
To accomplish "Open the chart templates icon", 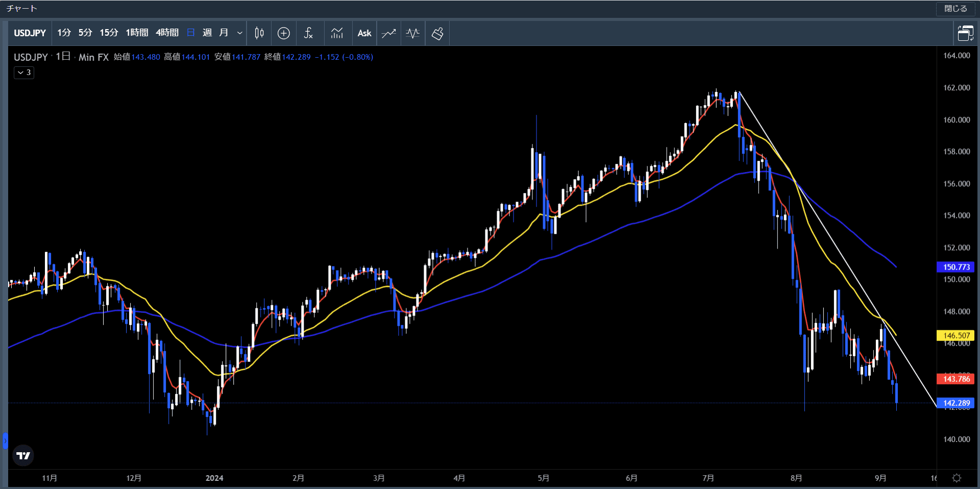I will click(337, 33).
